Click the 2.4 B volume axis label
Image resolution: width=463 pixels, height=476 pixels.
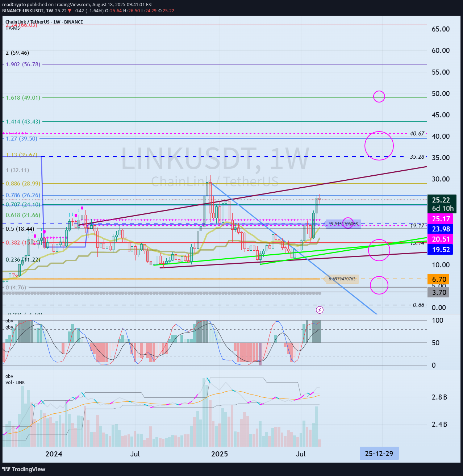point(439,425)
